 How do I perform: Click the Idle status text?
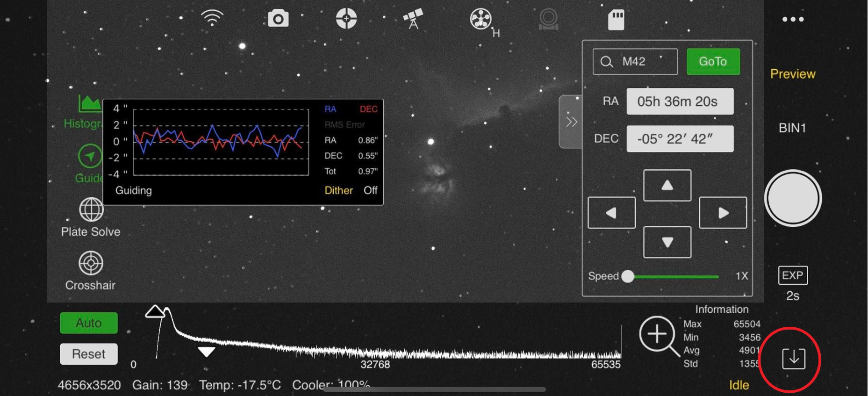click(739, 385)
